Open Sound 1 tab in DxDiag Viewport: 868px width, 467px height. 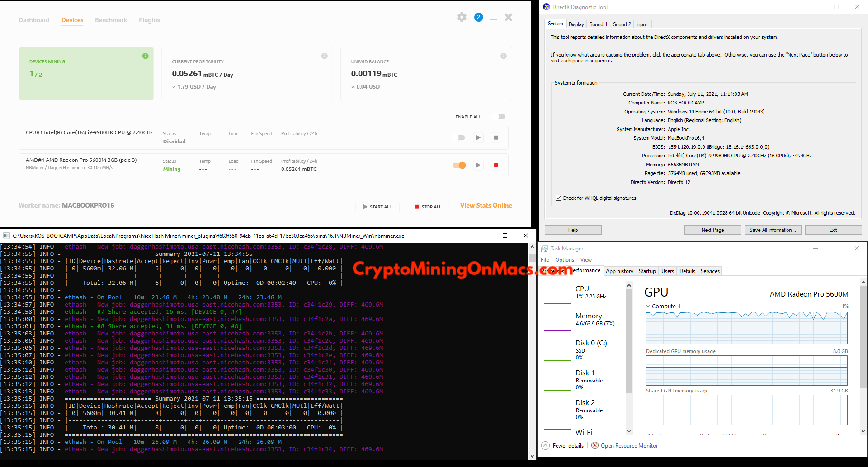598,24
